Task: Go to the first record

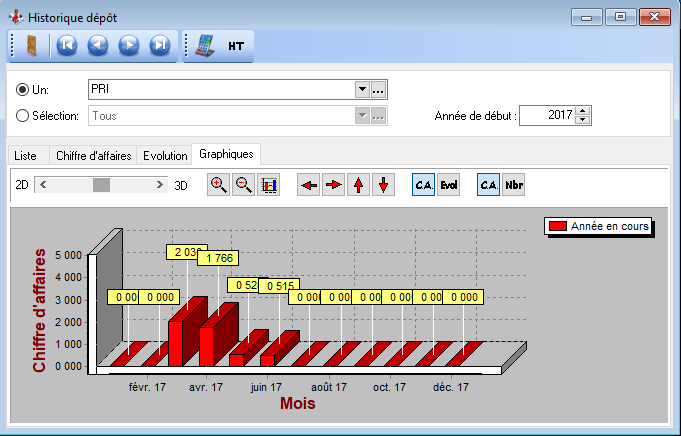Action: (66, 45)
